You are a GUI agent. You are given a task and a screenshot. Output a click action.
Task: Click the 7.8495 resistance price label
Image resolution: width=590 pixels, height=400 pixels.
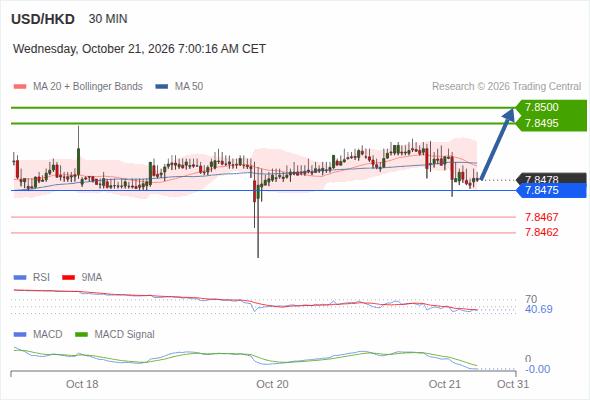[x=542, y=123]
